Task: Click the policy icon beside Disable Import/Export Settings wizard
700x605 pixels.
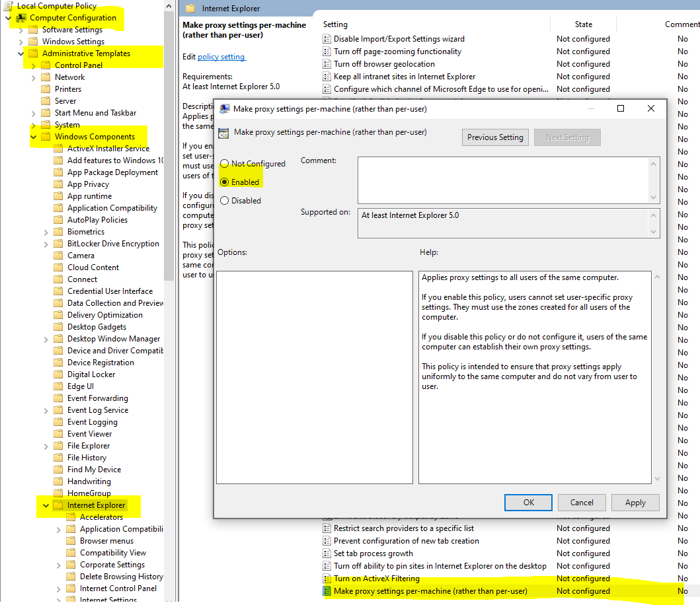Action: (x=327, y=39)
